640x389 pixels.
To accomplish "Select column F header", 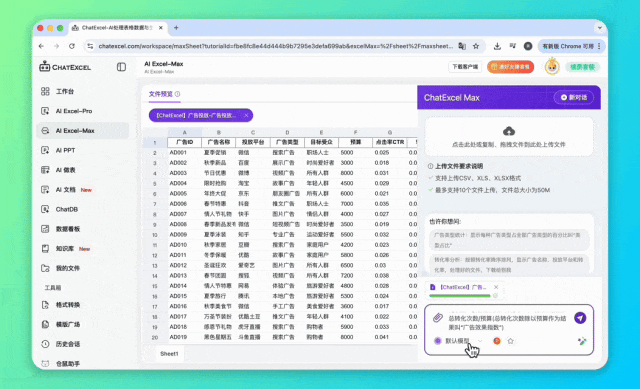I will pos(356,132).
